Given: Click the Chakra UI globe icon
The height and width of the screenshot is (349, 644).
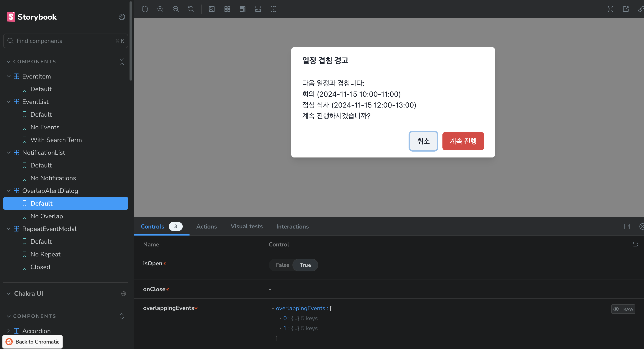Looking at the screenshot, I should [123, 294].
